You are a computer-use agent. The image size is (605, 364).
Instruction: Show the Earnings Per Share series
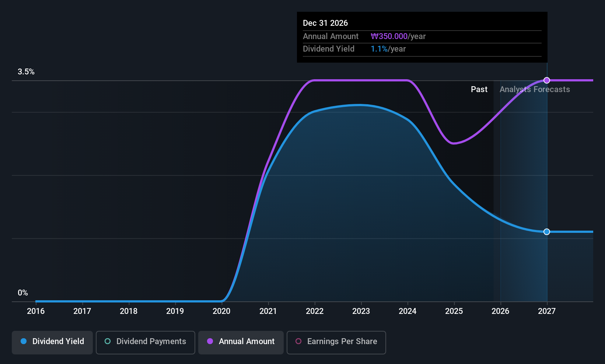click(x=336, y=342)
